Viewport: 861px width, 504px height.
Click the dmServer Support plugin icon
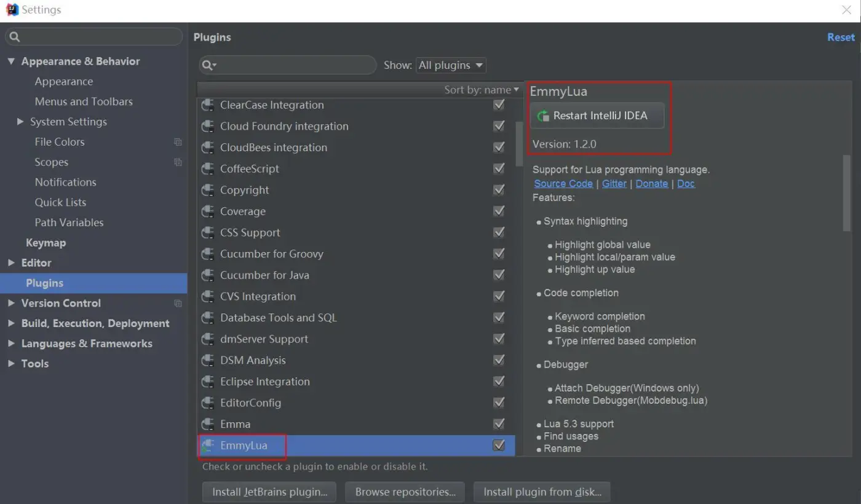(x=208, y=339)
